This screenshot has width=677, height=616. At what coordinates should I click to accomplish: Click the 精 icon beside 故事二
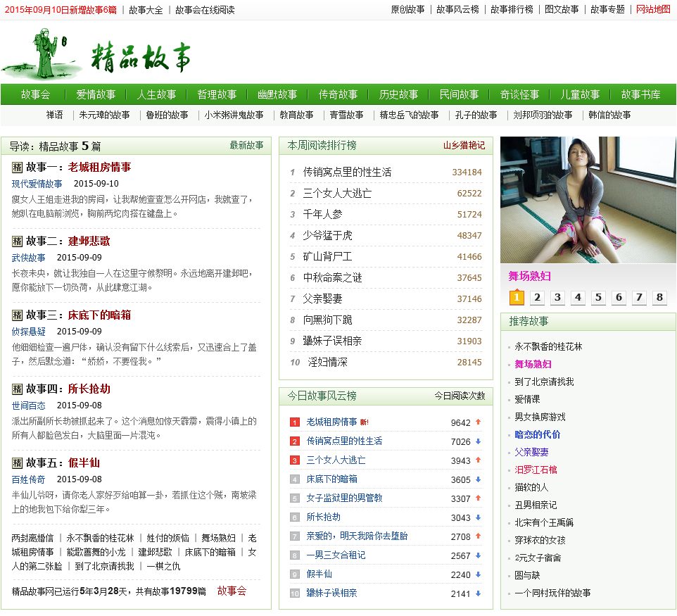(18, 241)
